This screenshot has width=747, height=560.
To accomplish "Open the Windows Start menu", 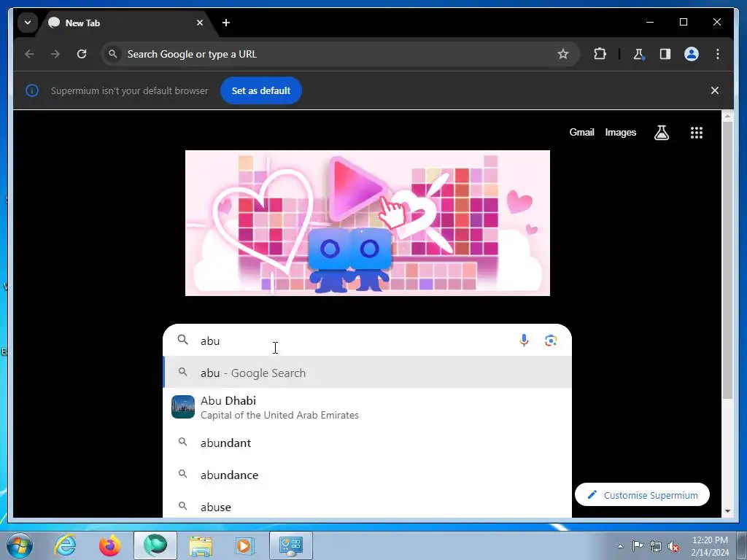I will pos(20,545).
